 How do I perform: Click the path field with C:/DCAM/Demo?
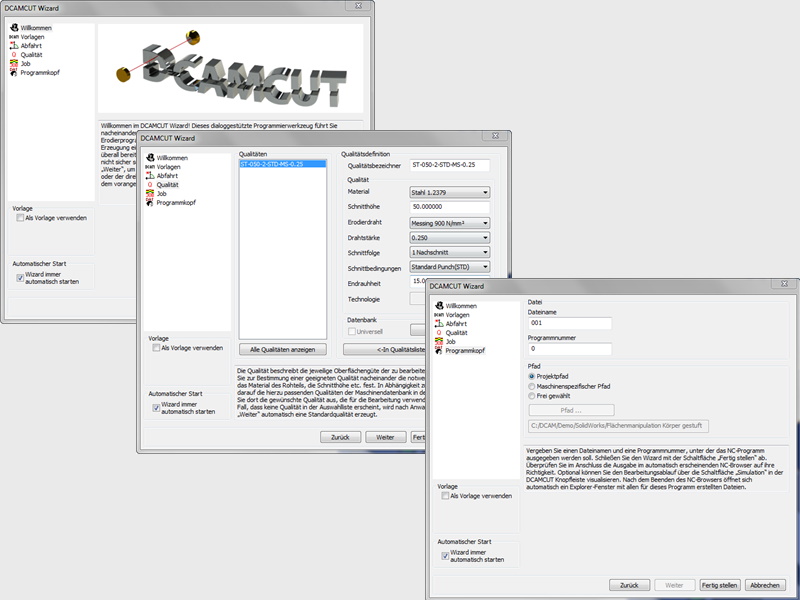coord(618,426)
